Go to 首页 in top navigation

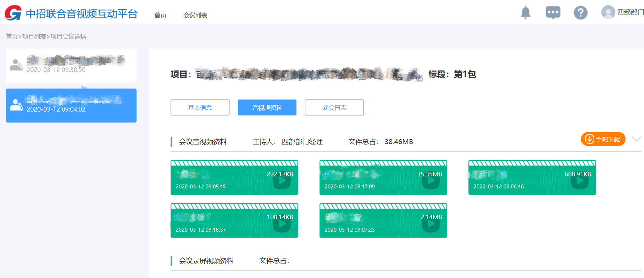pyautogui.click(x=160, y=15)
